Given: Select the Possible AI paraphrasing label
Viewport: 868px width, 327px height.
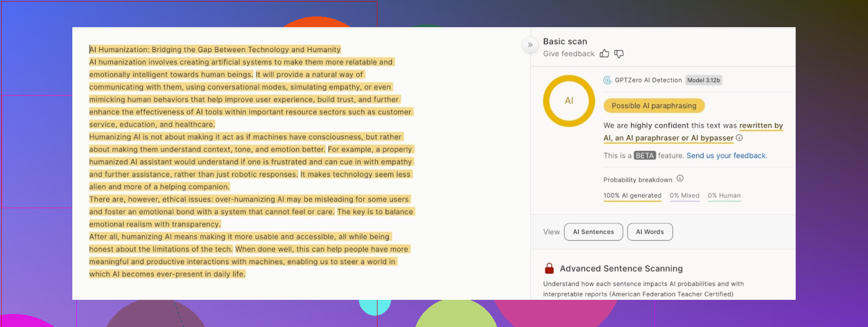Looking at the screenshot, I should [654, 106].
